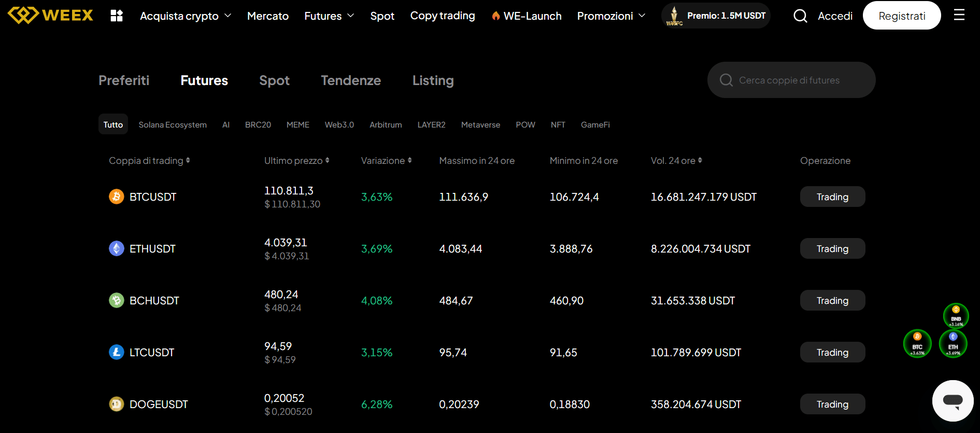The image size is (980, 433).
Task: Click the BCHUSDT pair name
Action: pos(154,301)
